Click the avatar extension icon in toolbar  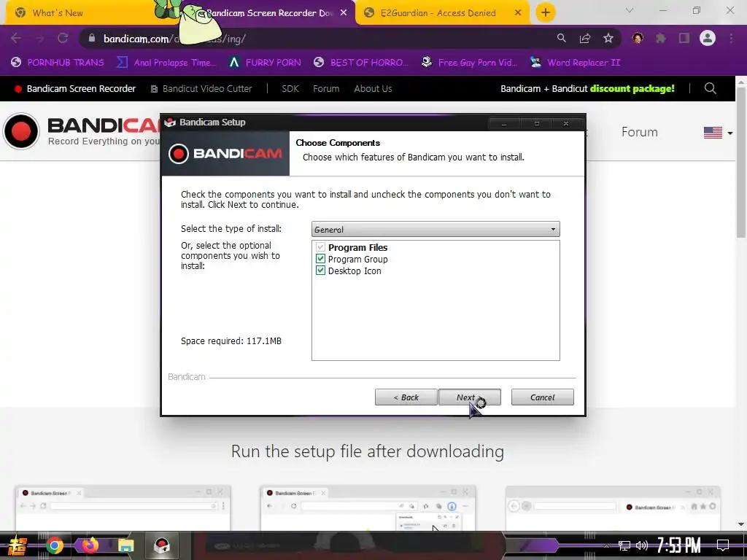click(x=638, y=38)
